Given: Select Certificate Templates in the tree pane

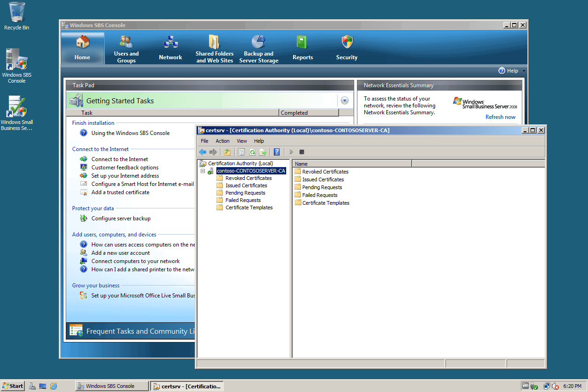Looking at the screenshot, I should (249, 207).
